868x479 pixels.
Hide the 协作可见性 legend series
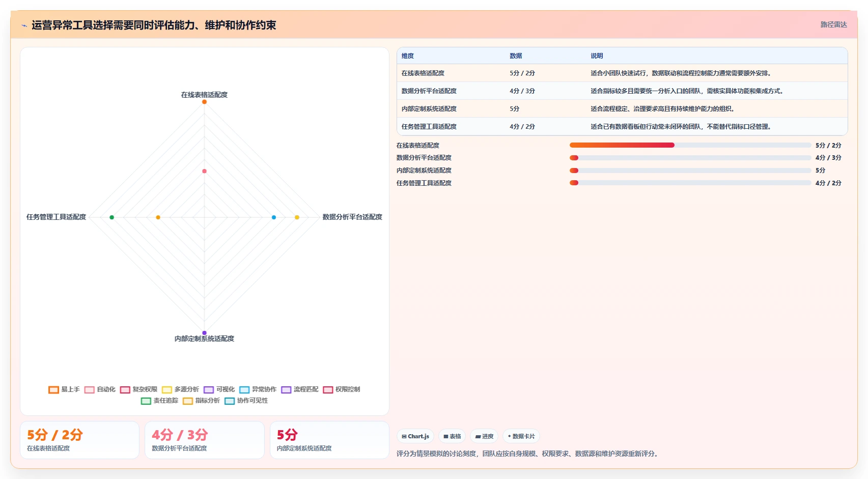tap(246, 401)
